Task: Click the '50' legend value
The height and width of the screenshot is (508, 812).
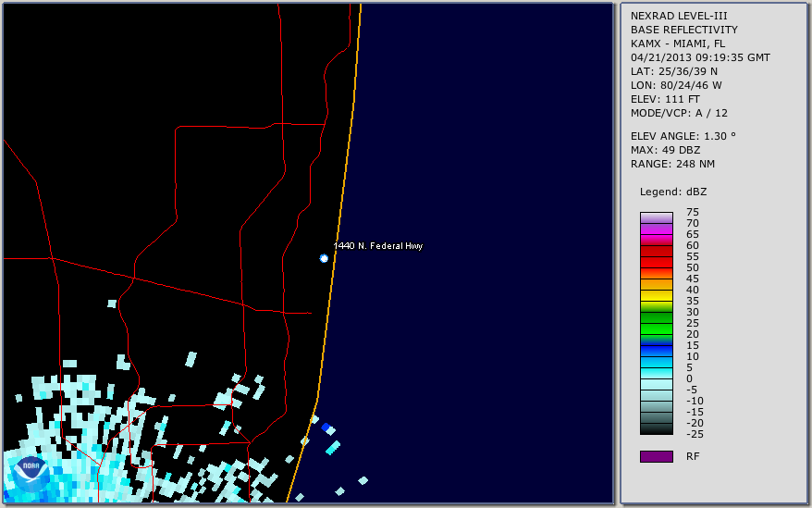Action: click(x=693, y=267)
